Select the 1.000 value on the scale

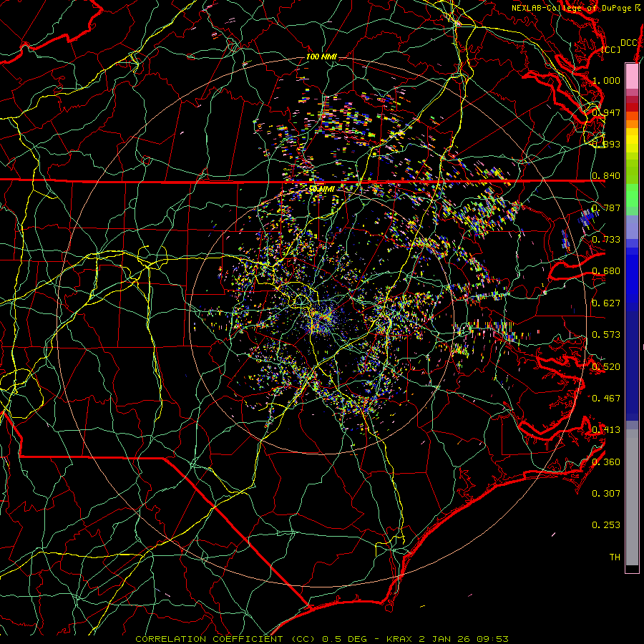606,80
